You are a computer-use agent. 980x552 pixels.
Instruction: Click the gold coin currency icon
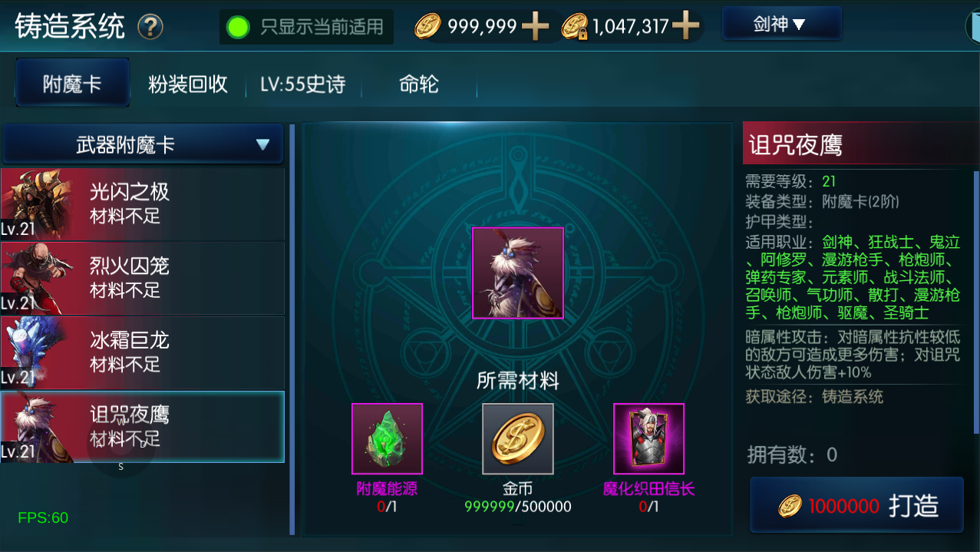point(428,27)
